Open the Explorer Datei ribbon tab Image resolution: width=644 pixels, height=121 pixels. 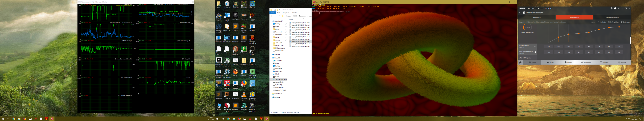tap(273, 13)
